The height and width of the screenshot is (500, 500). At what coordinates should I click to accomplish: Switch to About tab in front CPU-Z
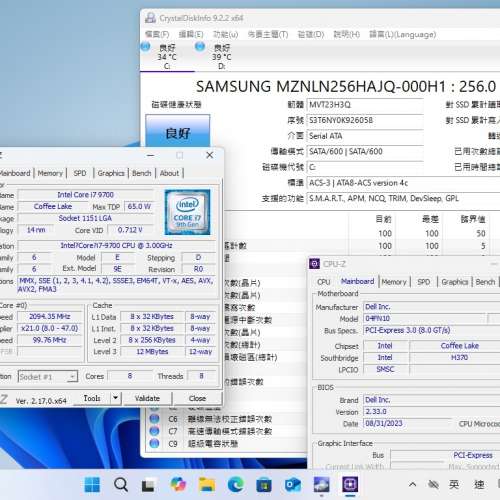[169, 173]
